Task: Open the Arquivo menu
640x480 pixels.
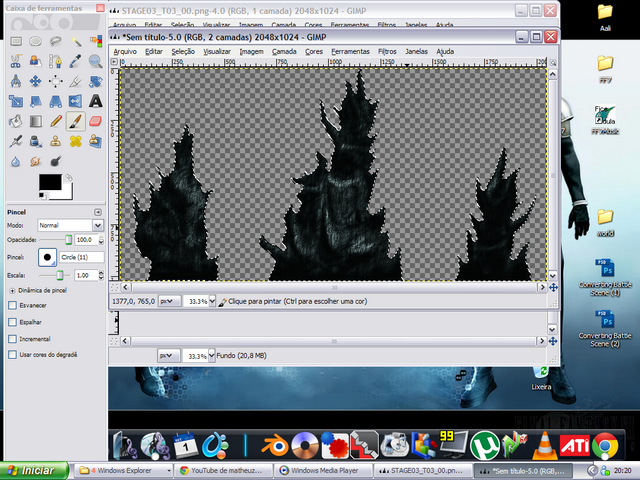Action: [x=125, y=51]
